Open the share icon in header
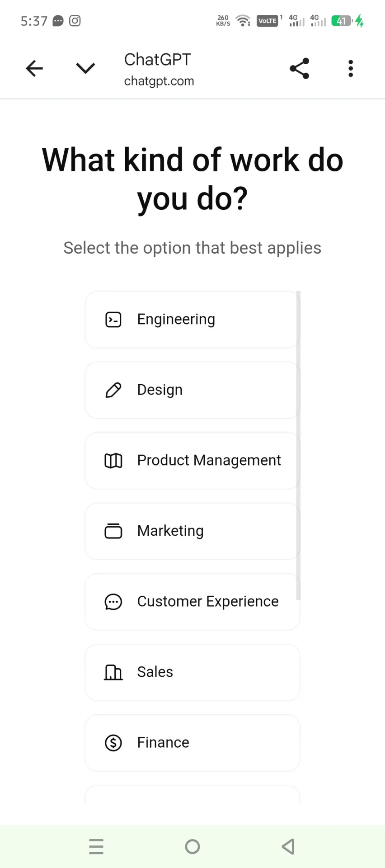 pos(300,69)
